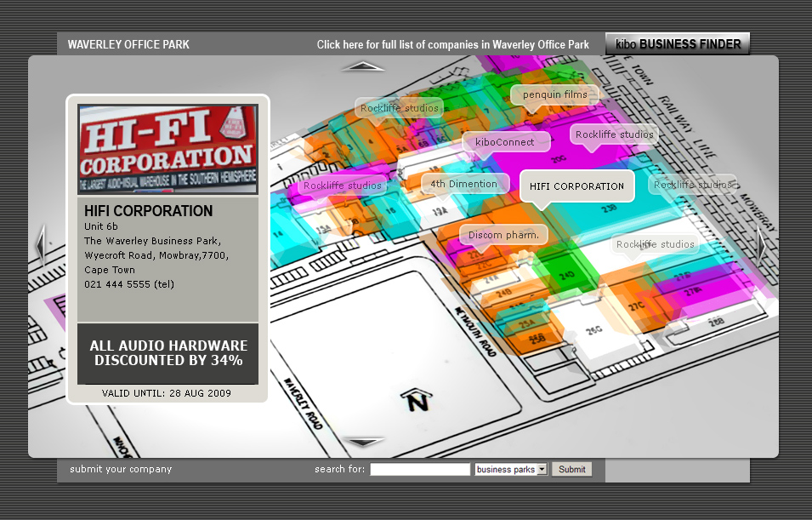Click the submit your company link

coord(121,469)
